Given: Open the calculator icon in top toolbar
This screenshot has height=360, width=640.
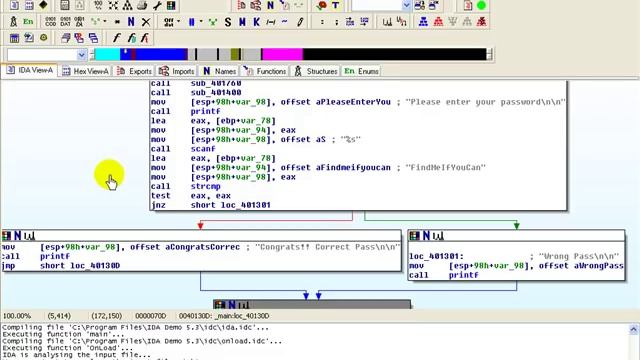Looking at the screenshot, I should (x=64, y=5).
